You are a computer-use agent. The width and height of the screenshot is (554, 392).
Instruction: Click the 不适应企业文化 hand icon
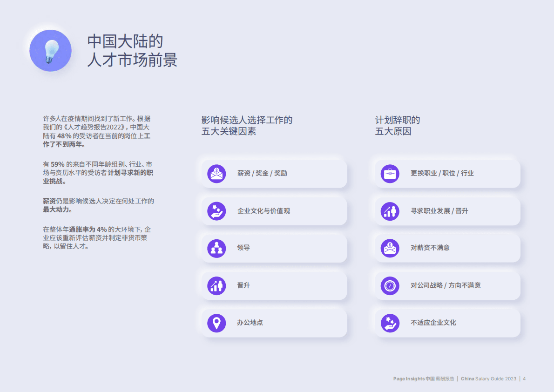point(389,322)
